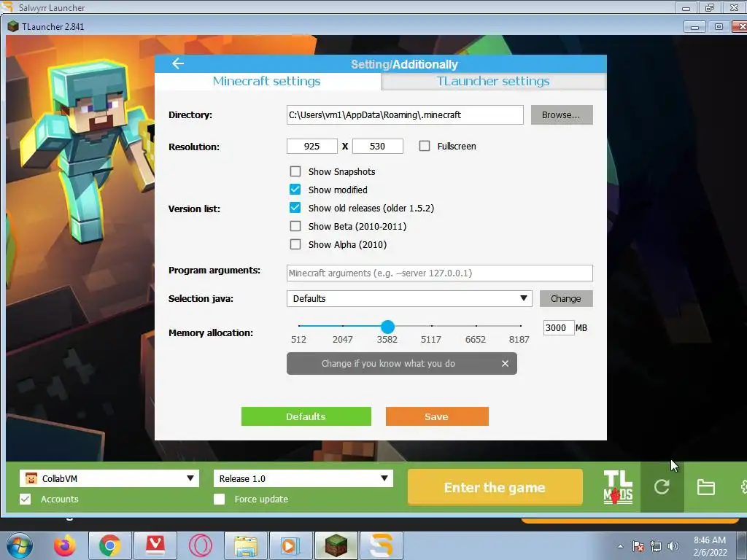Screen dimensions: 747x560
Task: Uncheck Show old releases (older 1.5.2)
Action: pos(295,208)
